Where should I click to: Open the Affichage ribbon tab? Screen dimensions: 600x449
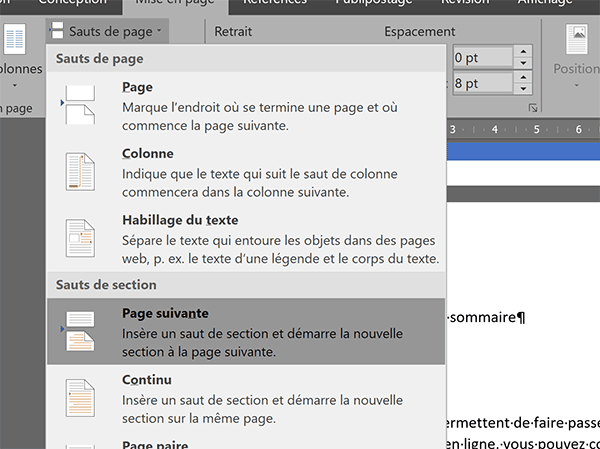(545, 3)
